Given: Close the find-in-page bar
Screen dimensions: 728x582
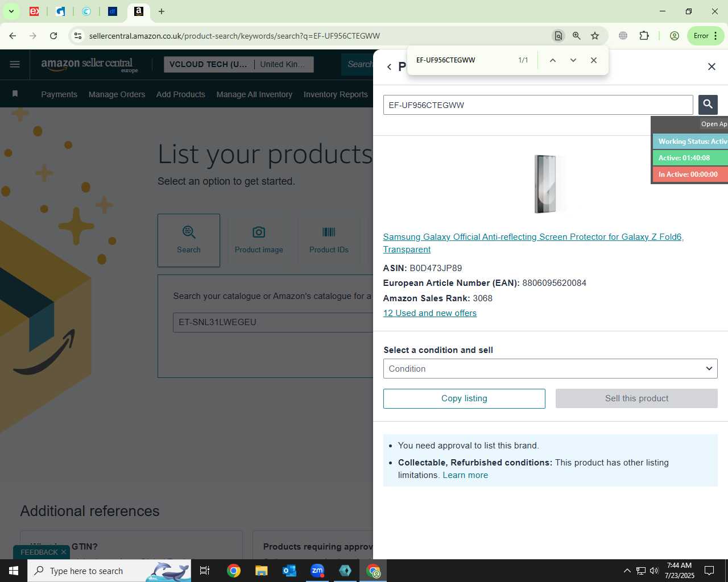Looking at the screenshot, I should [x=594, y=60].
